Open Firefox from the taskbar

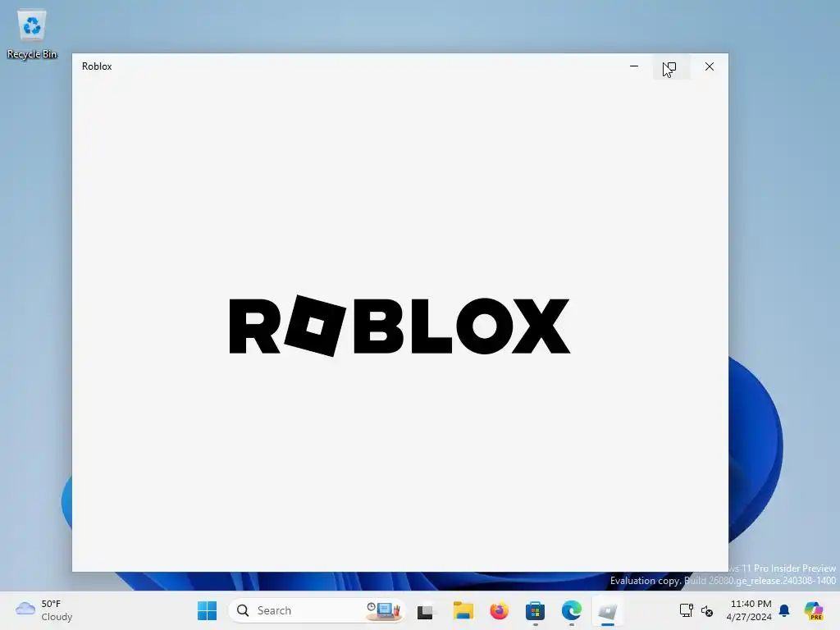[x=499, y=610]
